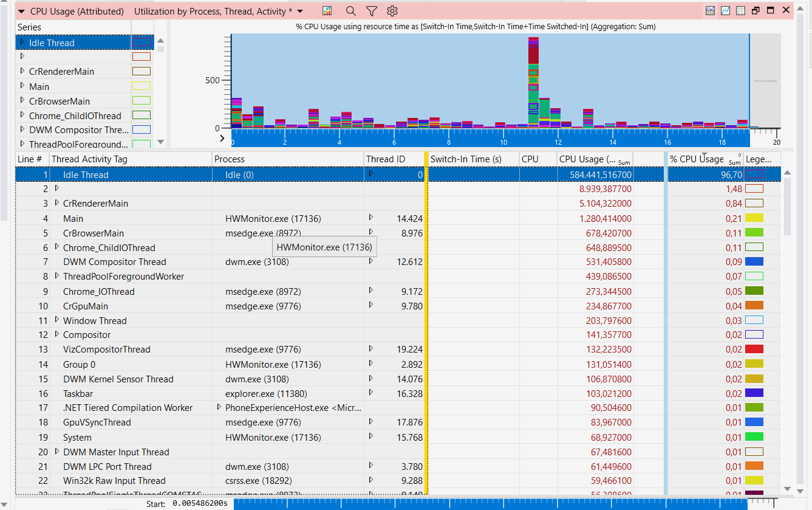Toggle the Idle Thread series color swatch
Viewport: 812px width, 510px height.
(141, 42)
